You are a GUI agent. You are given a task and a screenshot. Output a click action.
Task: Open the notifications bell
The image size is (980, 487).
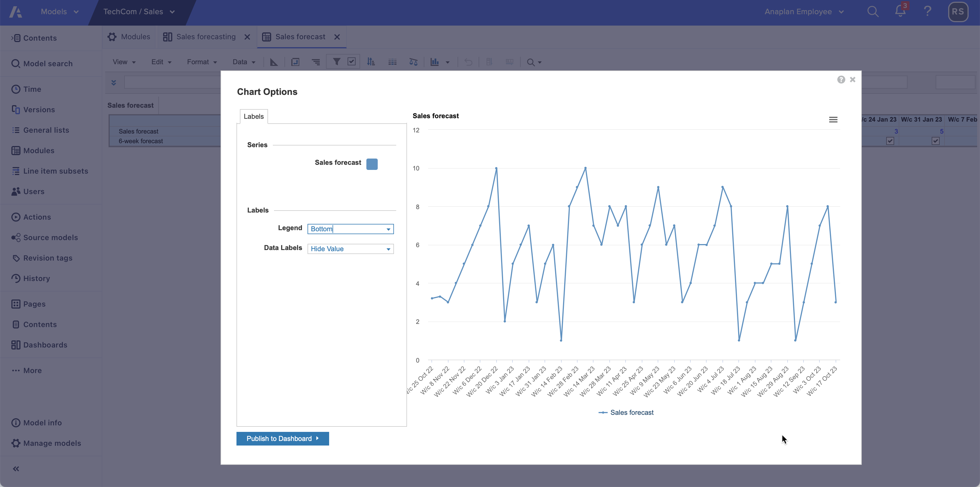click(x=900, y=11)
